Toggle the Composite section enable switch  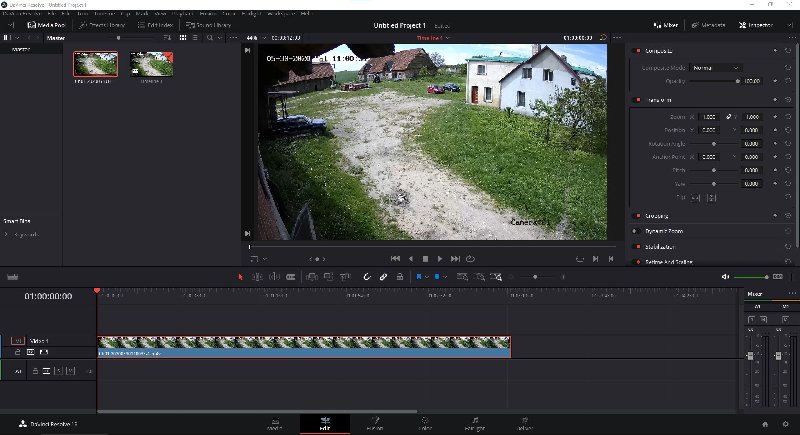(637, 51)
